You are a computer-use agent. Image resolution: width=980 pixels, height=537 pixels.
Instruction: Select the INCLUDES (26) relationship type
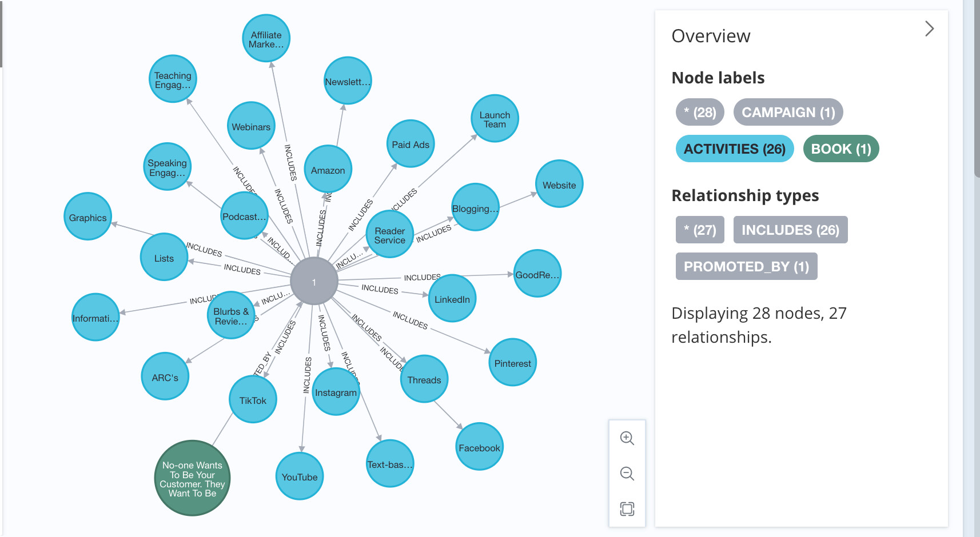tap(790, 230)
